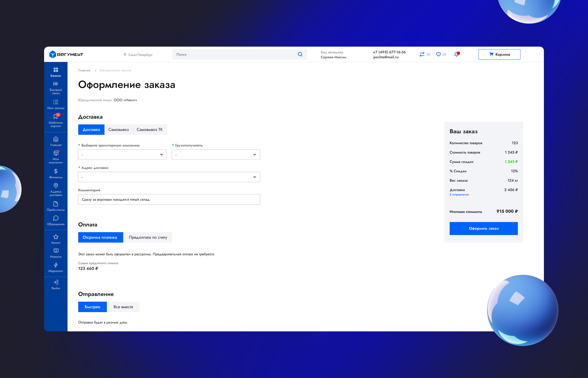The height and width of the screenshot is (378, 588).
Task: Click the notification bell icon
Action: click(456, 54)
